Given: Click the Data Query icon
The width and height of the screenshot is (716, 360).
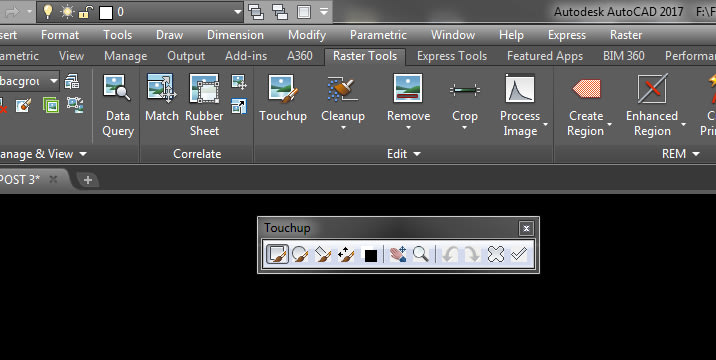Looking at the screenshot, I should [116, 88].
